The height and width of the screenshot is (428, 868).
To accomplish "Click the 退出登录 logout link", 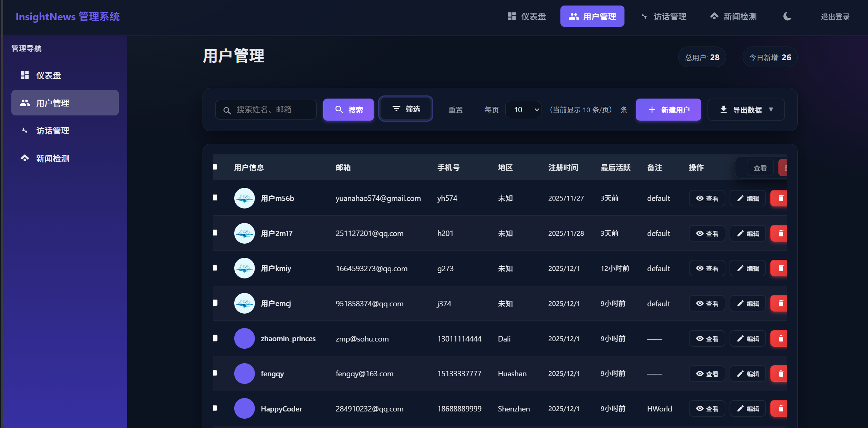I will 835,17.
